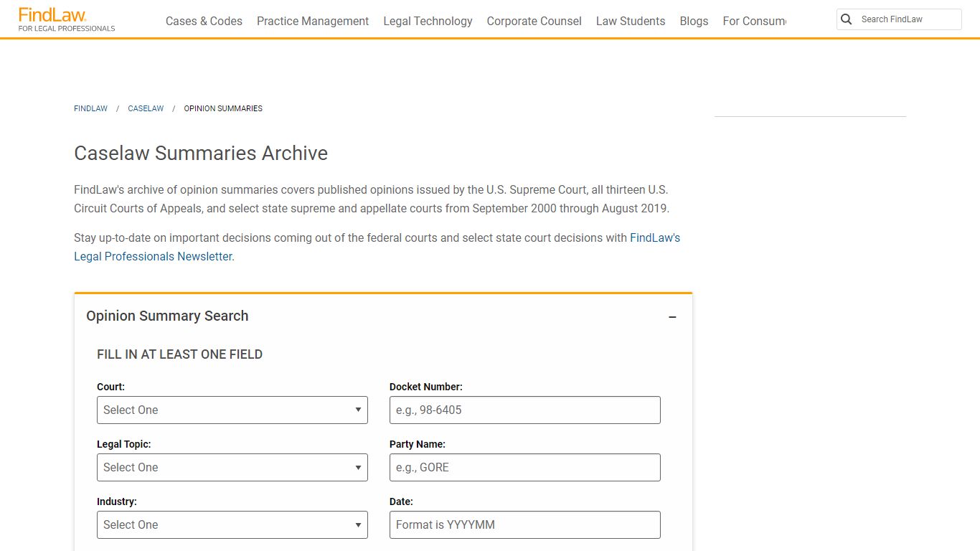This screenshot has height=551, width=980.
Task: Click the search magnifier icon
Action: (x=847, y=19)
